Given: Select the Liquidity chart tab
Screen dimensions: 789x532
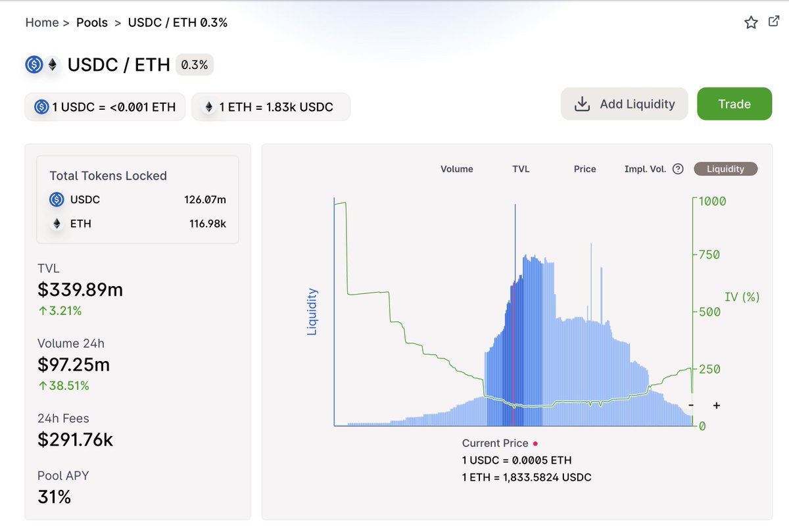Looking at the screenshot, I should tap(725, 169).
